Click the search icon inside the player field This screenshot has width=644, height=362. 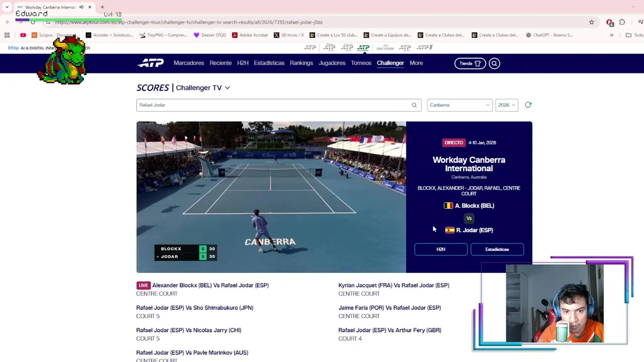coord(414,105)
